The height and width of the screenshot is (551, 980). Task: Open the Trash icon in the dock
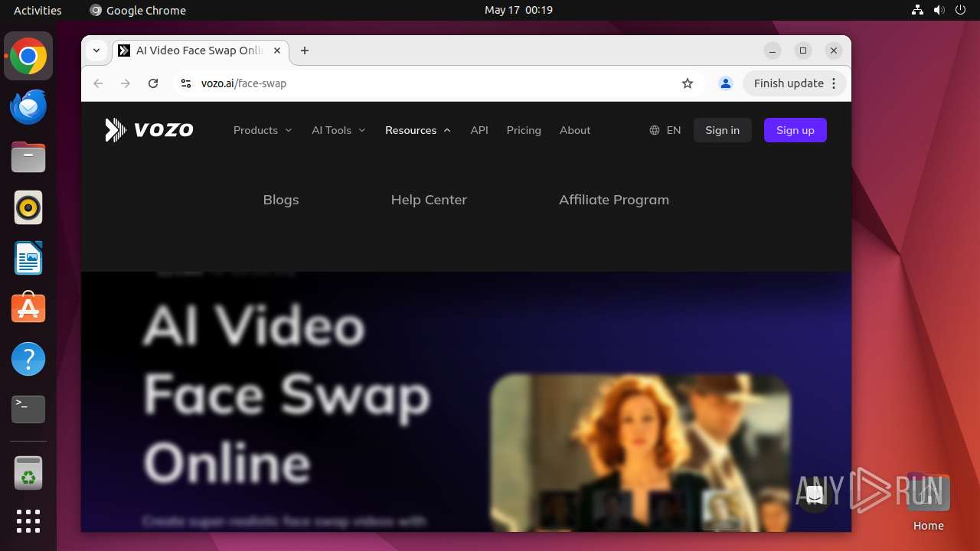pyautogui.click(x=28, y=473)
